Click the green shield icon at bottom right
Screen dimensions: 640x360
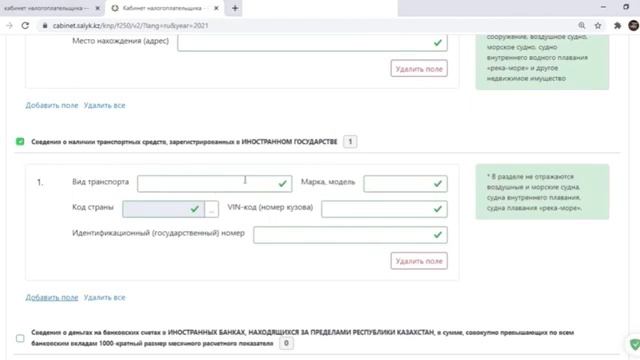pos(635,344)
